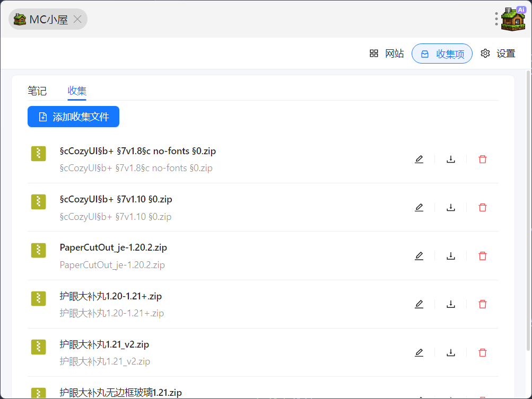Viewport: 532px width, 399px height.
Task: Open the 网站 section
Action: click(387, 54)
